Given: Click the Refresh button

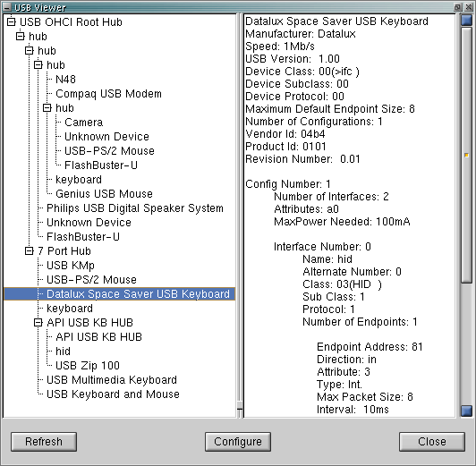Looking at the screenshot, I should pyautogui.click(x=44, y=442).
